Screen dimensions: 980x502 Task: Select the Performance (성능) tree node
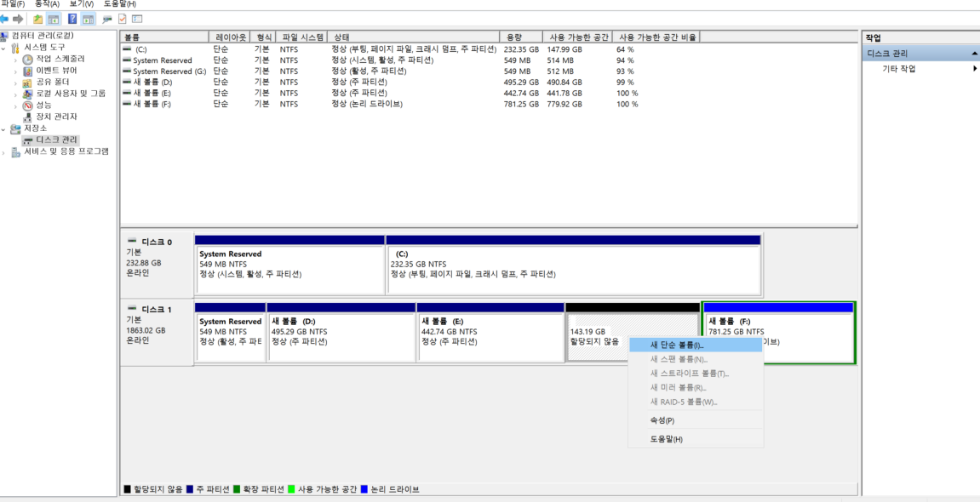pos(43,106)
